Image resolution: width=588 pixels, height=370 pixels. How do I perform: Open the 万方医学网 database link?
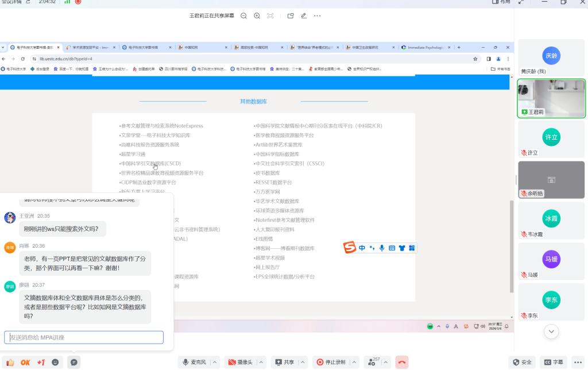(x=268, y=191)
